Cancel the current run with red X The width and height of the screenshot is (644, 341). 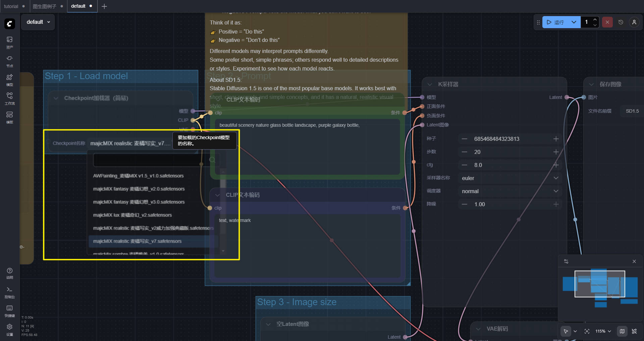click(607, 22)
